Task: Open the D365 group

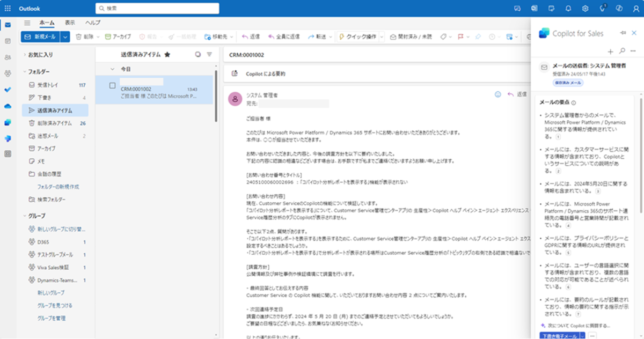Action: pyautogui.click(x=55, y=241)
